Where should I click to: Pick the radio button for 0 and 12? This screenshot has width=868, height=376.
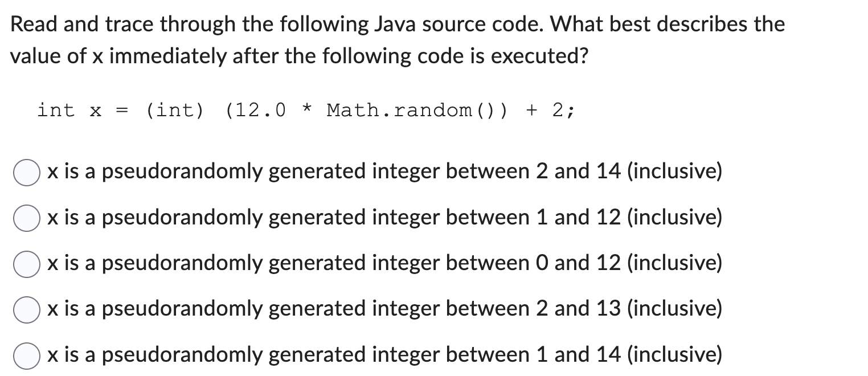(x=27, y=264)
